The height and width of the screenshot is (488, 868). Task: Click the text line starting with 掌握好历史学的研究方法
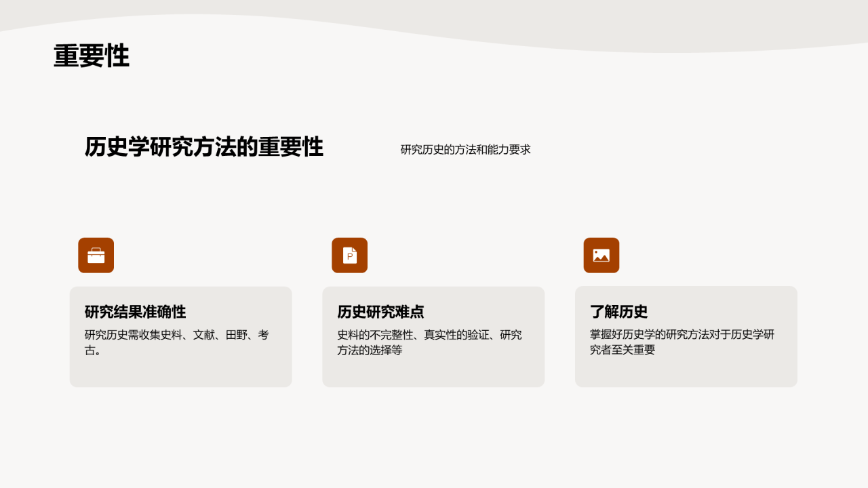[682, 335]
